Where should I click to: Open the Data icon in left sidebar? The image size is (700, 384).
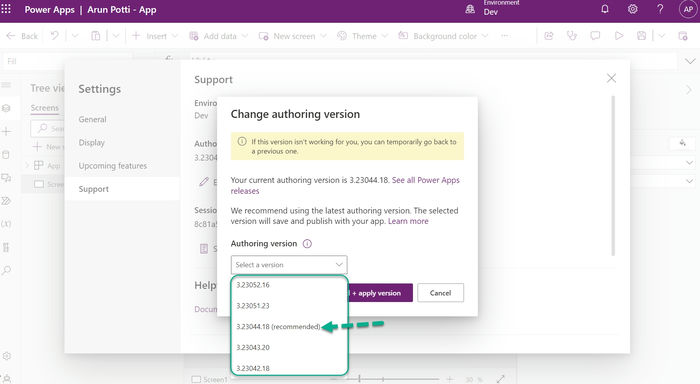coord(6,154)
